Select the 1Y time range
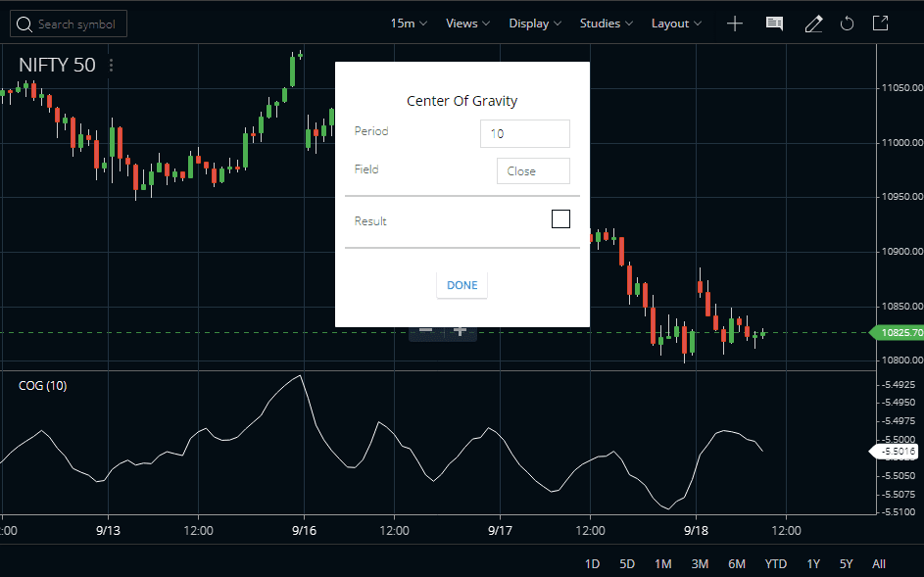This screenshot has height=577, width=924. click(813, 564)
